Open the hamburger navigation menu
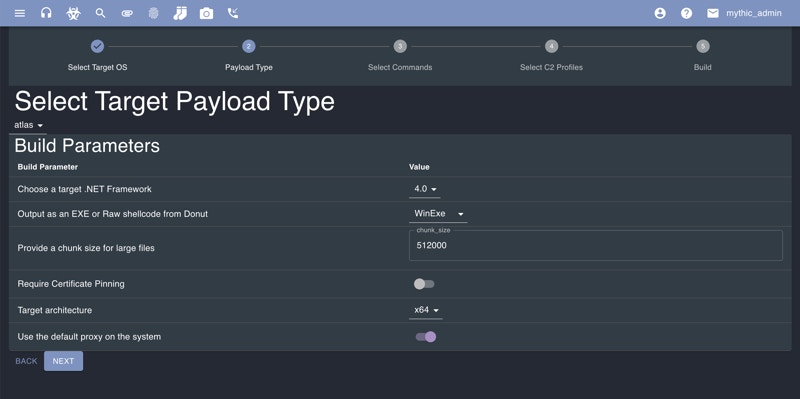This screenshot has width=800, height=399. tap(20, 13)
